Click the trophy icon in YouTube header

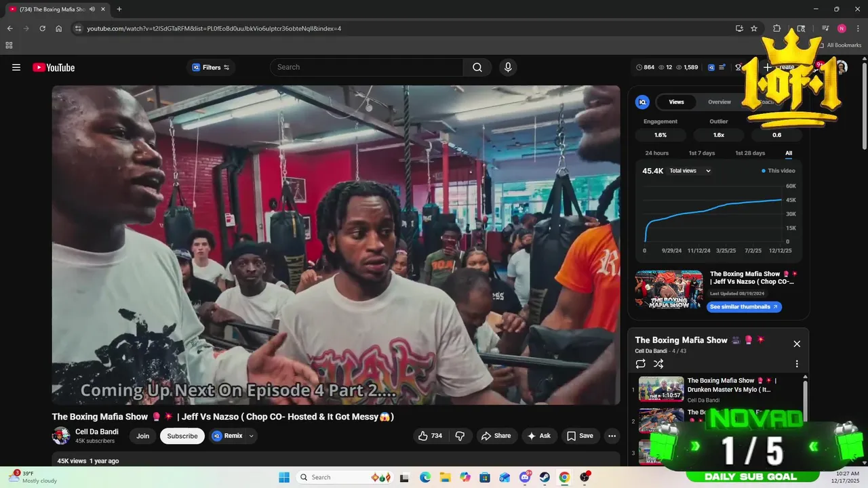[x=738, y=67]
